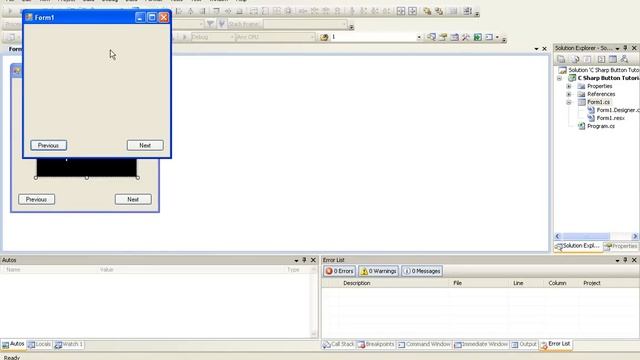Expand the References node in Solution Explorer
This screenshot has height=360, width=640.
click(569, 94)
